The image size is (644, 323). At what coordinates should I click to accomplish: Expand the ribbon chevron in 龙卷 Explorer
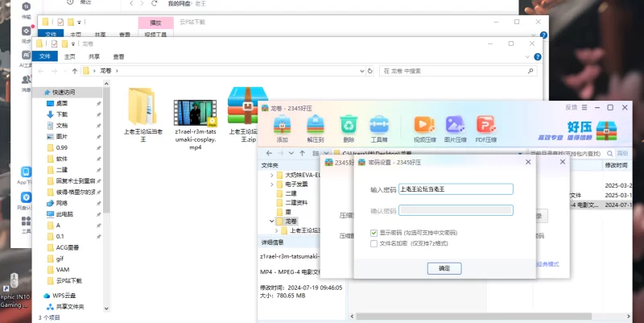click(x=527, y=56)
